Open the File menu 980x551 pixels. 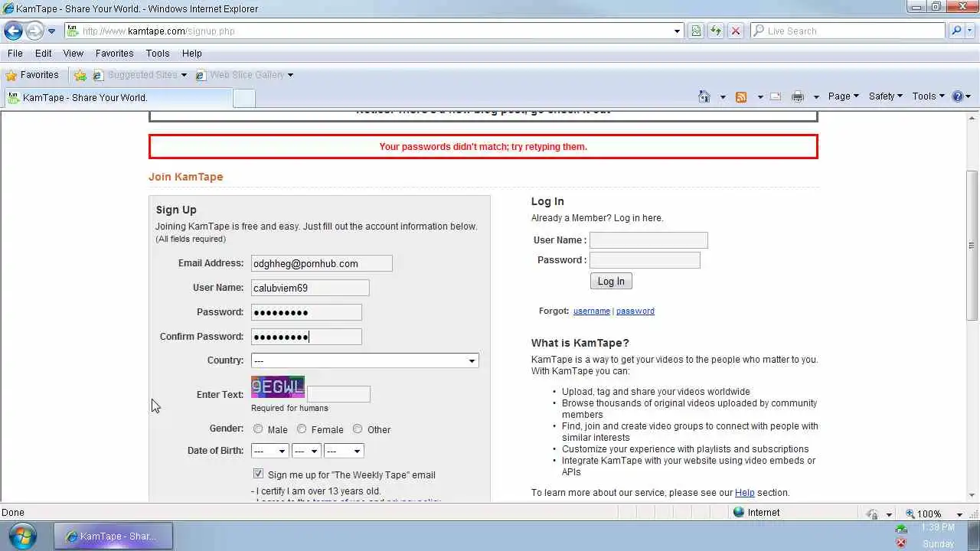15,54
